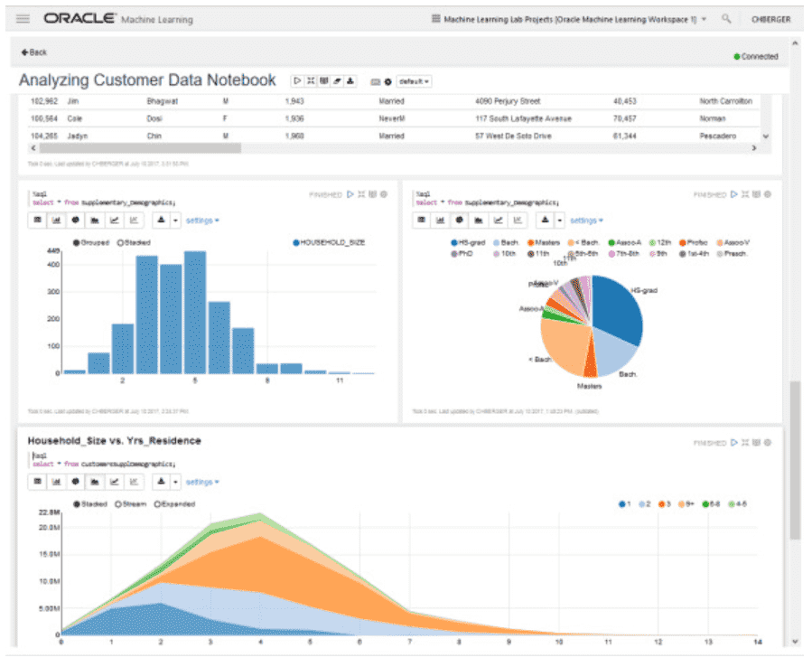Export the notebook with the download icon
The image size is (812, 667).
[350, 80]
